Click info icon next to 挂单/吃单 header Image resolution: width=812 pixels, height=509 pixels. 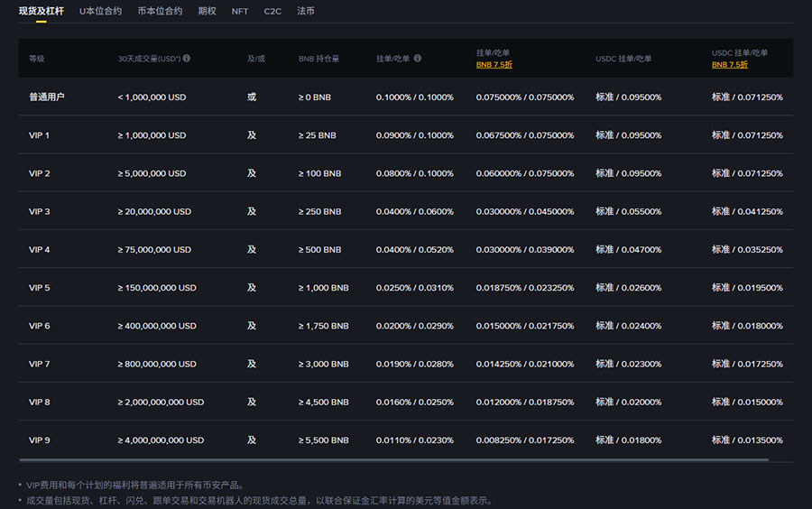417,59
